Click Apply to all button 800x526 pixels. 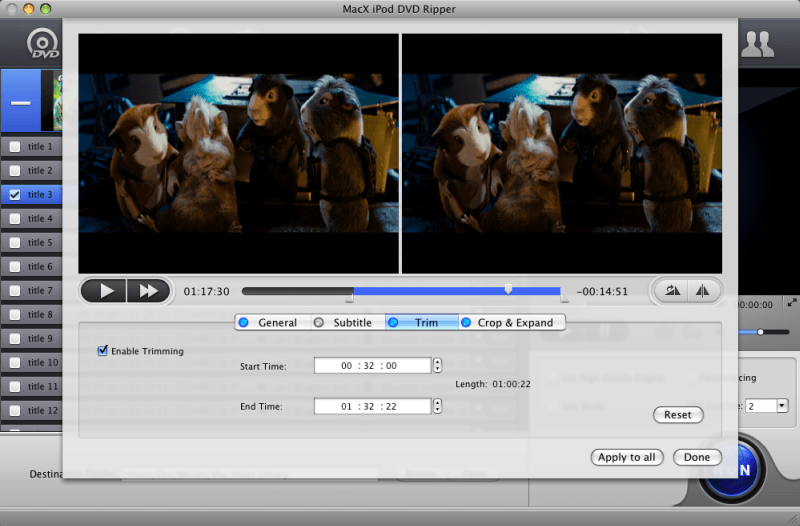click(x=627, y=457)
